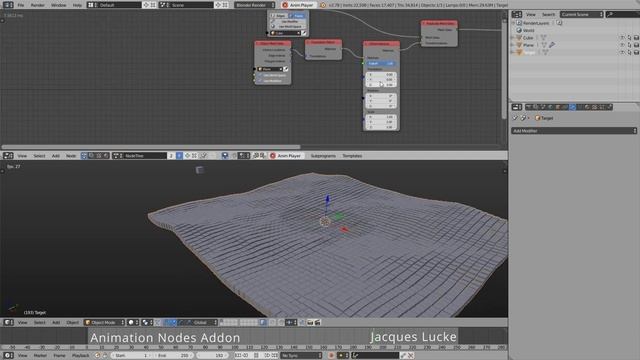
Task: Open the Help menu in the top bar
Action: (77, 5)
